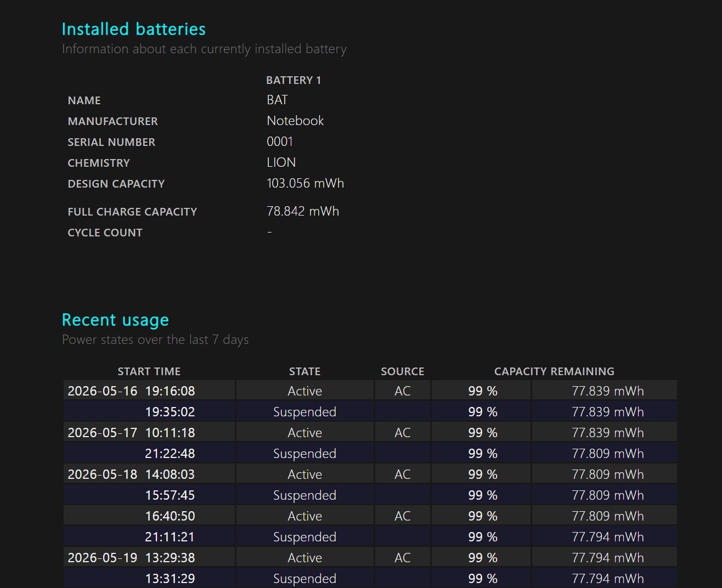
Task: Click Suspended state in 15:57:45 row
Action: pos(305,494)
